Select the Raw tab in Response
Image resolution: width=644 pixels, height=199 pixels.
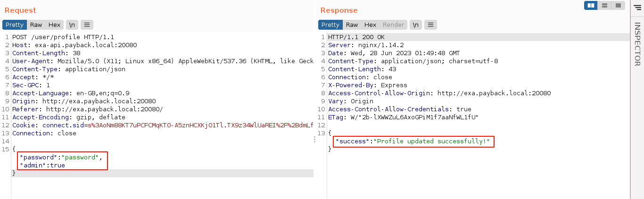click(352, 25)
